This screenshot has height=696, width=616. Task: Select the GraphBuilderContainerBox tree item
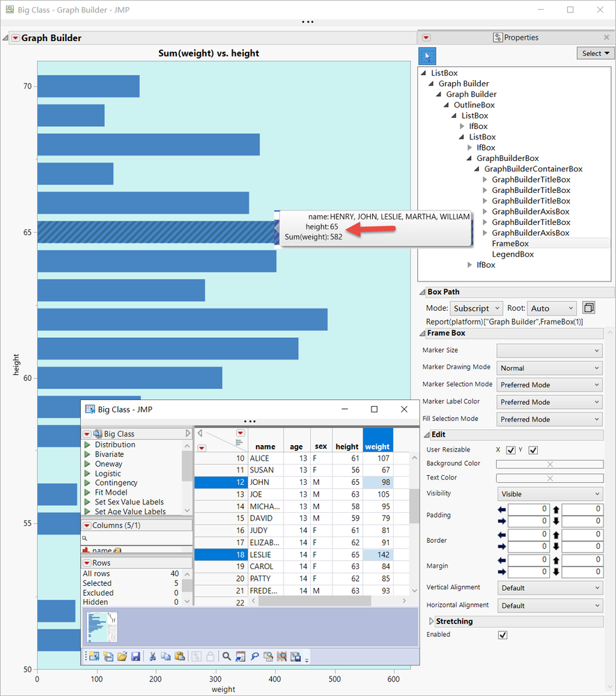(x=533, y=169)
